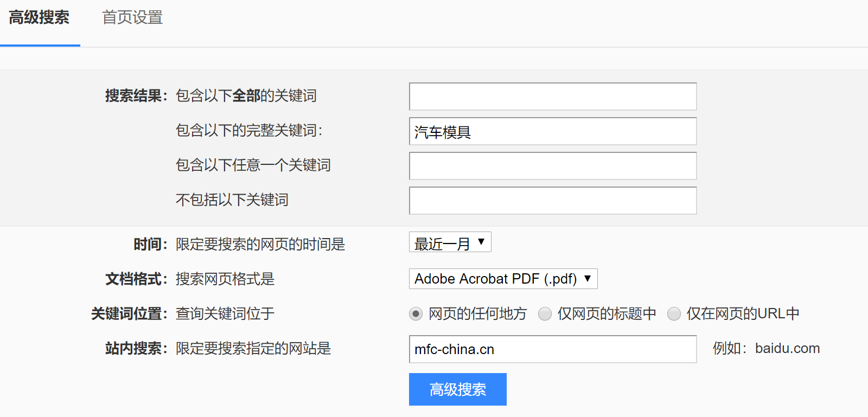Click the 例如：baidu.com hint text
Screen dimensions: 868x417
(x=766, y=349)
